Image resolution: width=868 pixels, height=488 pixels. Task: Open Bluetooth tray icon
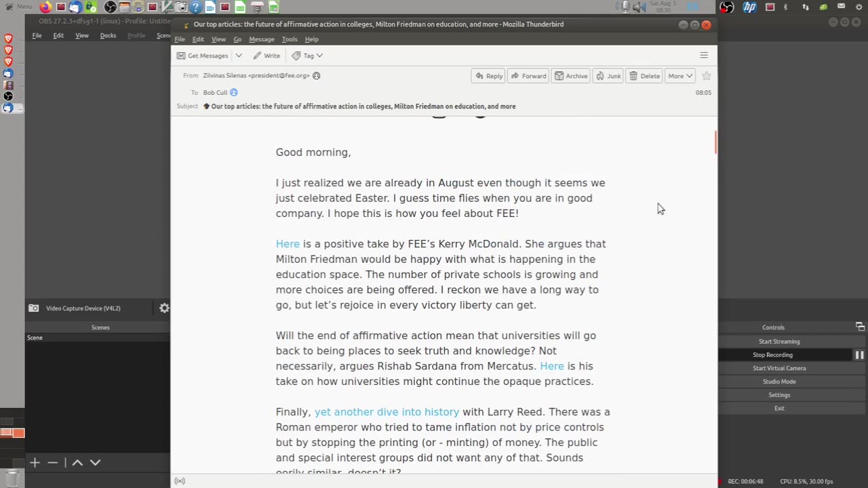pos(785,7)
